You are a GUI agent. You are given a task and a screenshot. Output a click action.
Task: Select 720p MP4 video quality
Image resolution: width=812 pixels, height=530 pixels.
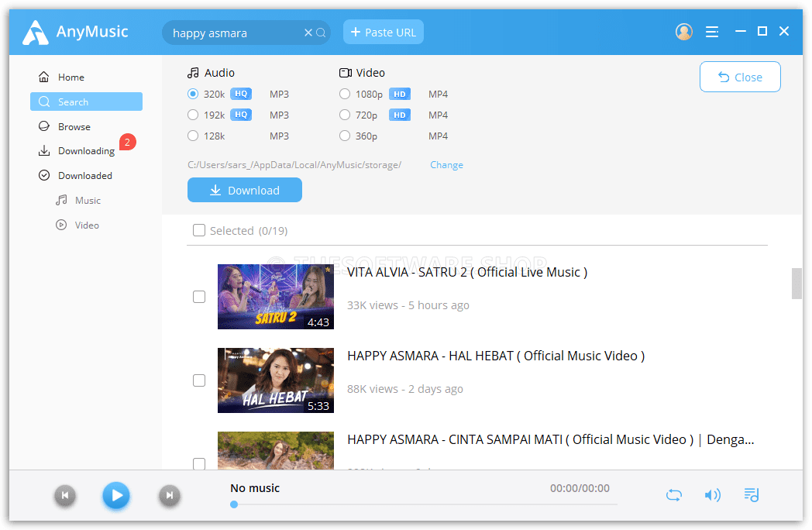click(344, 115)
